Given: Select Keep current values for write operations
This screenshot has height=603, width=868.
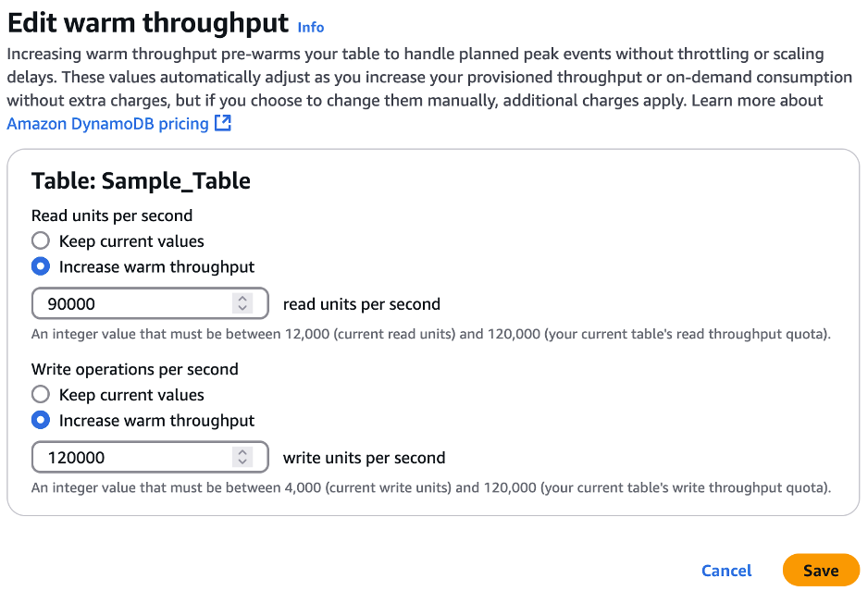Looking at the screenshot, I should pyautogui.click(x=40, y=394).
